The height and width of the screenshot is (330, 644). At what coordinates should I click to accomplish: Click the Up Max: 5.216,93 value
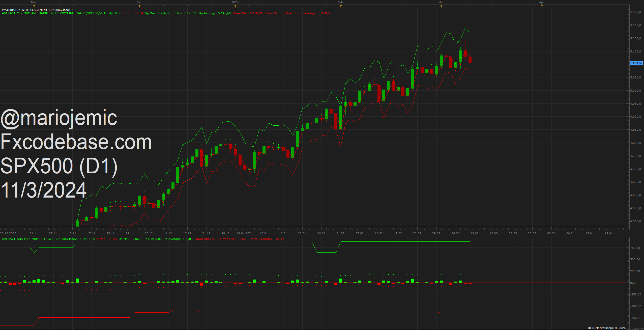[x=158, y=13]
